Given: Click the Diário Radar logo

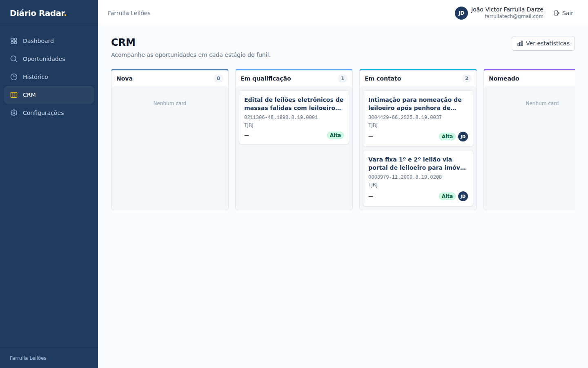Looking at the screenshot, I should coord(38,13).
